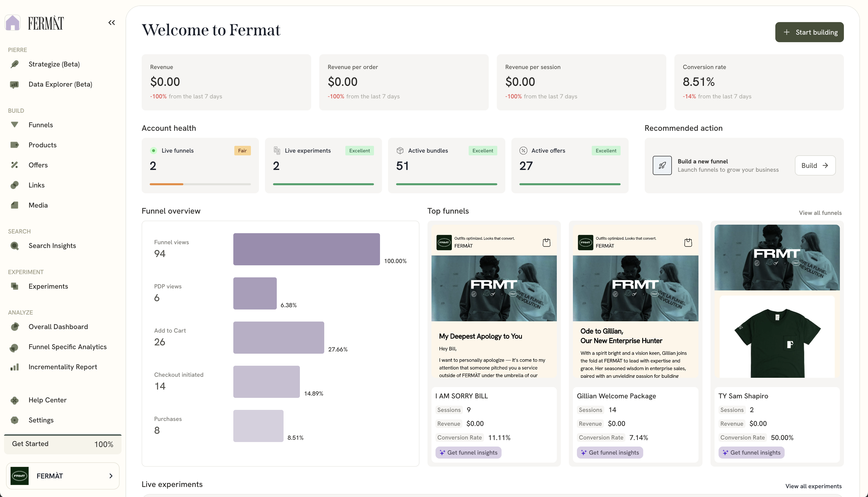Open the Search Insights magnifier icon

pyautogui.click(x=14, y=246)
